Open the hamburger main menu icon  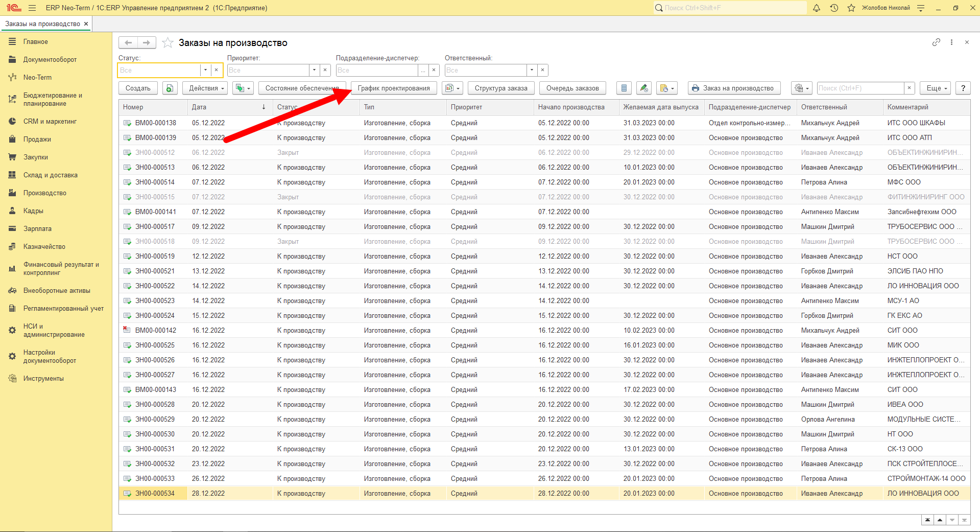click(x=32, y=8)
